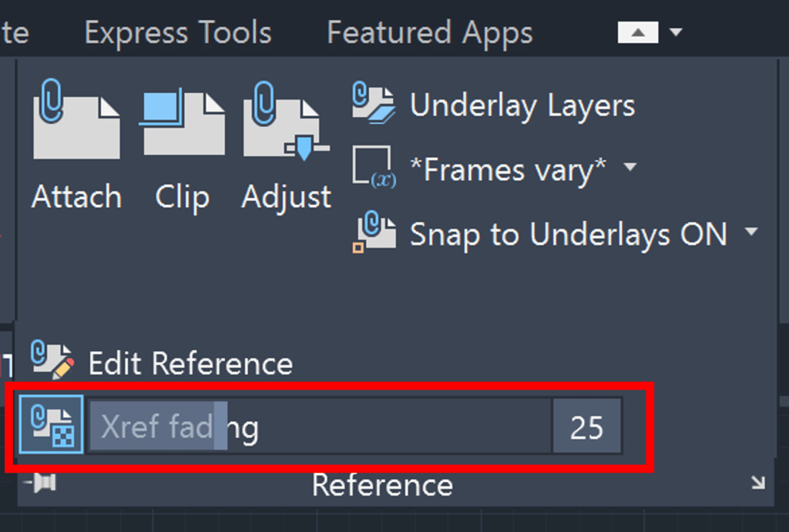Select the Attach tool

(x=76, y=146)
